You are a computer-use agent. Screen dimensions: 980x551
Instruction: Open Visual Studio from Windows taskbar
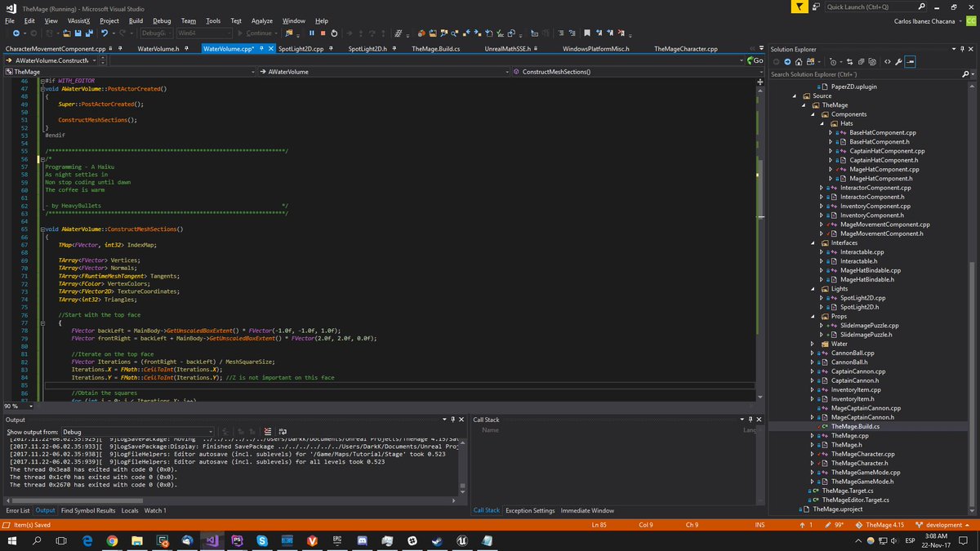tap(212, 541)
